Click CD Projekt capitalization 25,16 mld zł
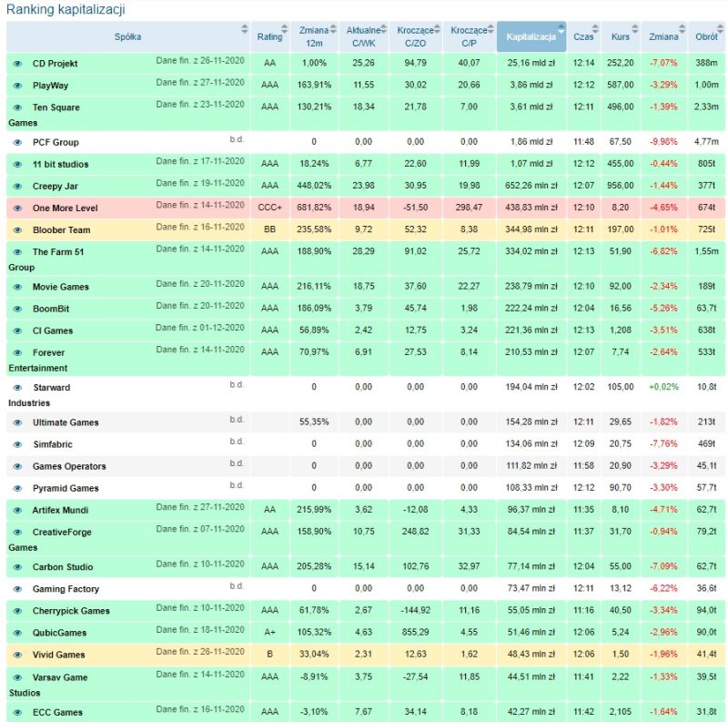Image resolution: width=728 pixels, height=722 pixels. point(531,63)
